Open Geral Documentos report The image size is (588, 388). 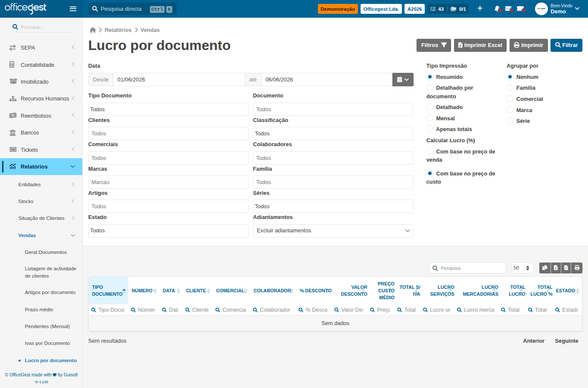pyautogui.click(x=46, y=252)
